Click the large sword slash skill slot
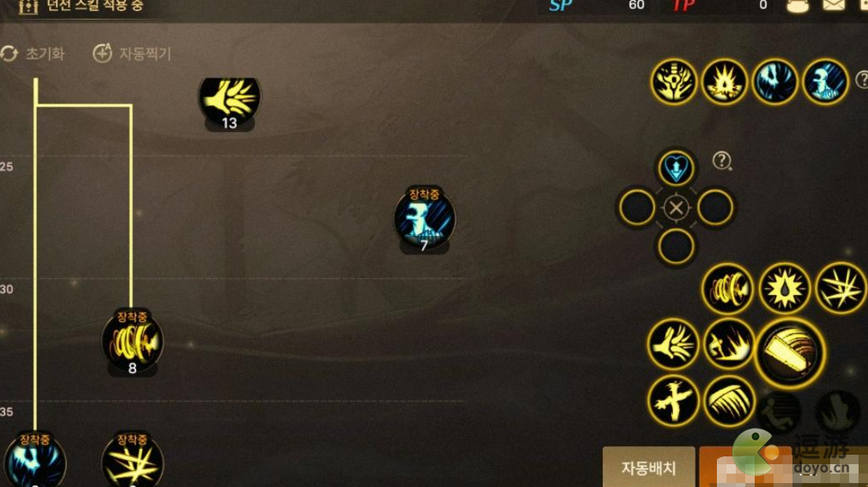868x487 pixels. 790,352
